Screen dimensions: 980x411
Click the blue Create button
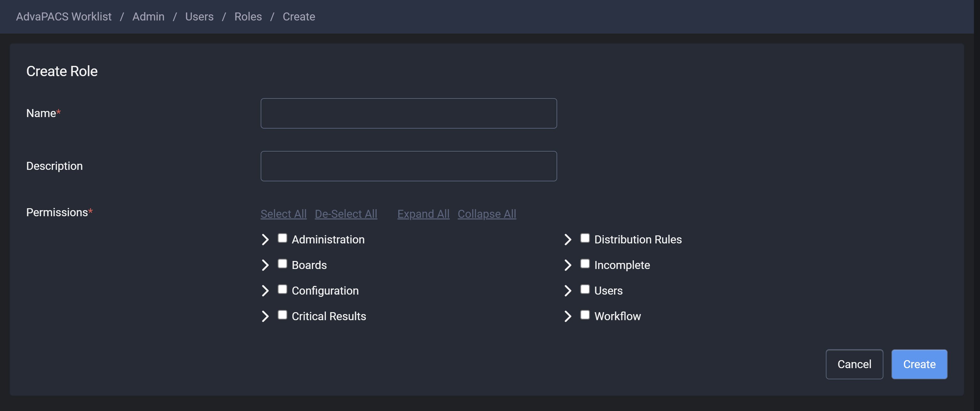pyautogui.click(x=919, y=364)
